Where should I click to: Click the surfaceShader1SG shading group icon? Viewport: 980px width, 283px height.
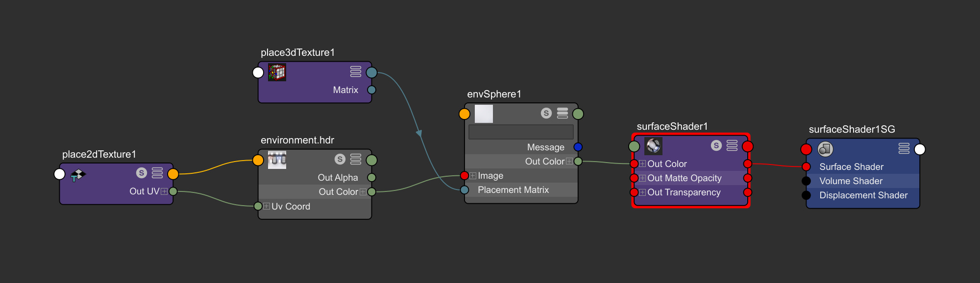coord(826,149)
